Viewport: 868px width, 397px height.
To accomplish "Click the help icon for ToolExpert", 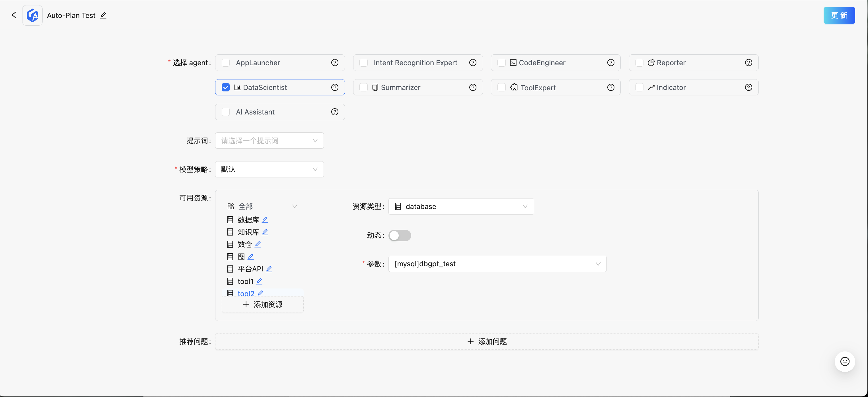I will click(610, 87).
